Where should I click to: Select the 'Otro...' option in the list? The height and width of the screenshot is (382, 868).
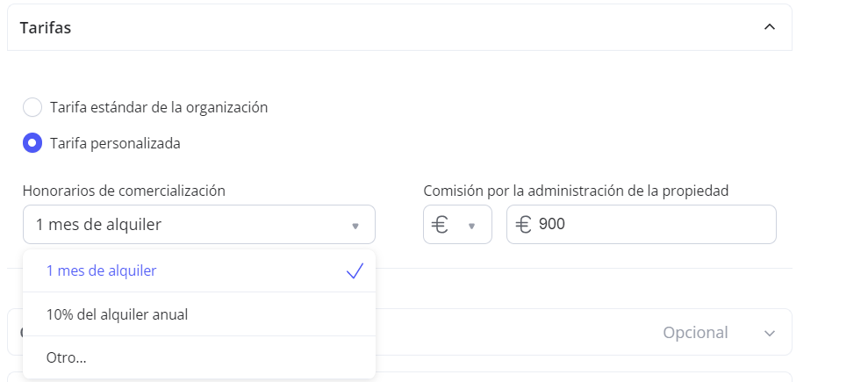click(x=67, y=357)
